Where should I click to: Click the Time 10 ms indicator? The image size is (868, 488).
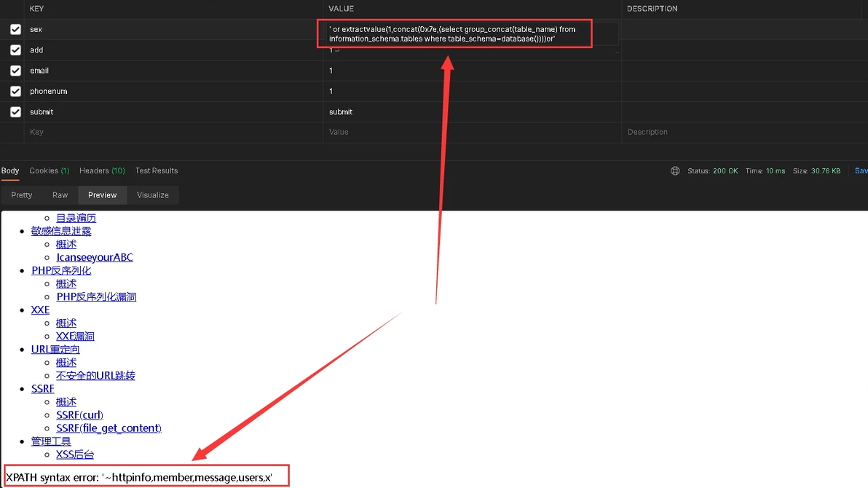point(765,170)
